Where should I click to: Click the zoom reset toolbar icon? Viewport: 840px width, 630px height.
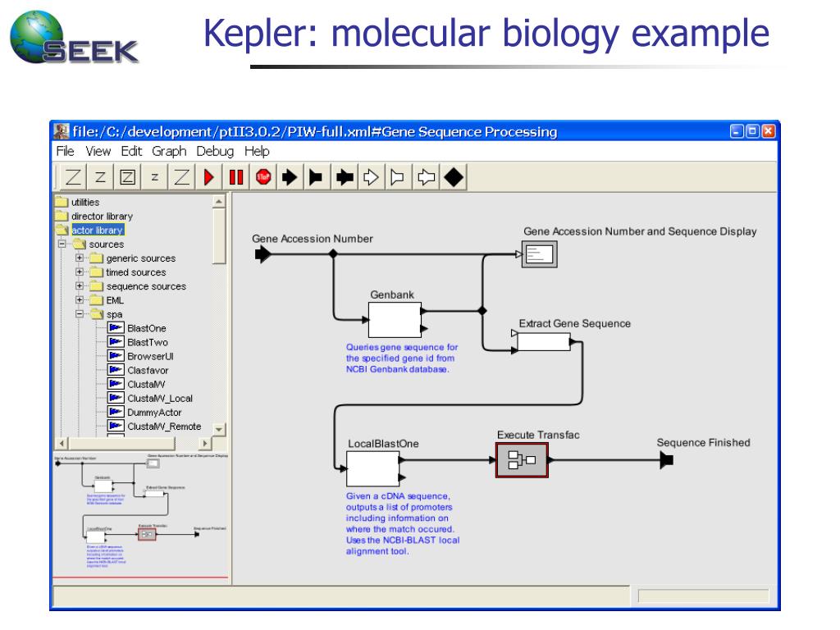click(x=100, y=177)
